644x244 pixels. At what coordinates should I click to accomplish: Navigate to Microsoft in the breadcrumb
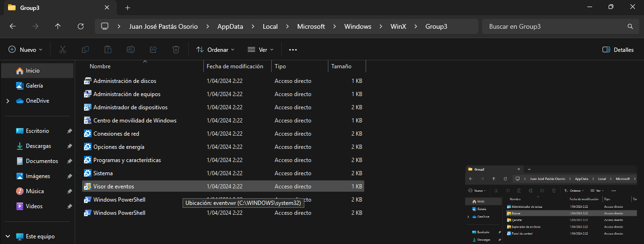(311, 26)
